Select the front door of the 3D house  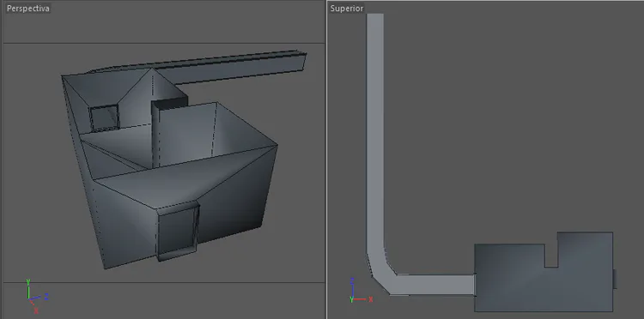click(x=178, y=231)
